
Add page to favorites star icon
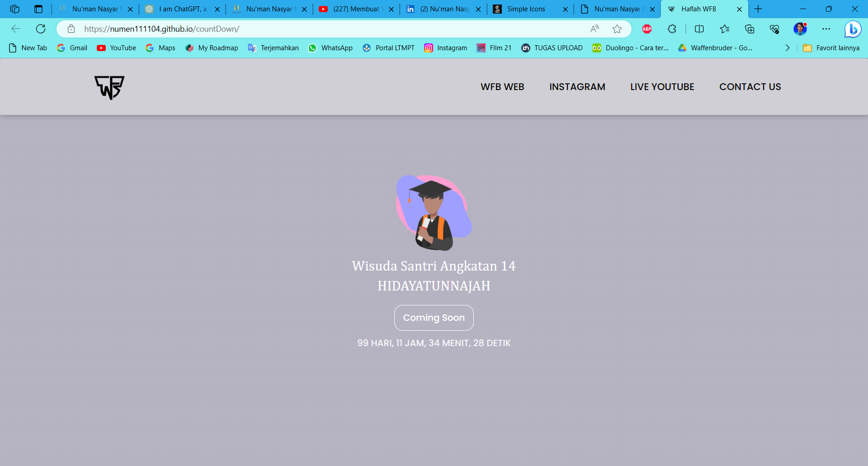pyautogui.click(x=617, y=29)
